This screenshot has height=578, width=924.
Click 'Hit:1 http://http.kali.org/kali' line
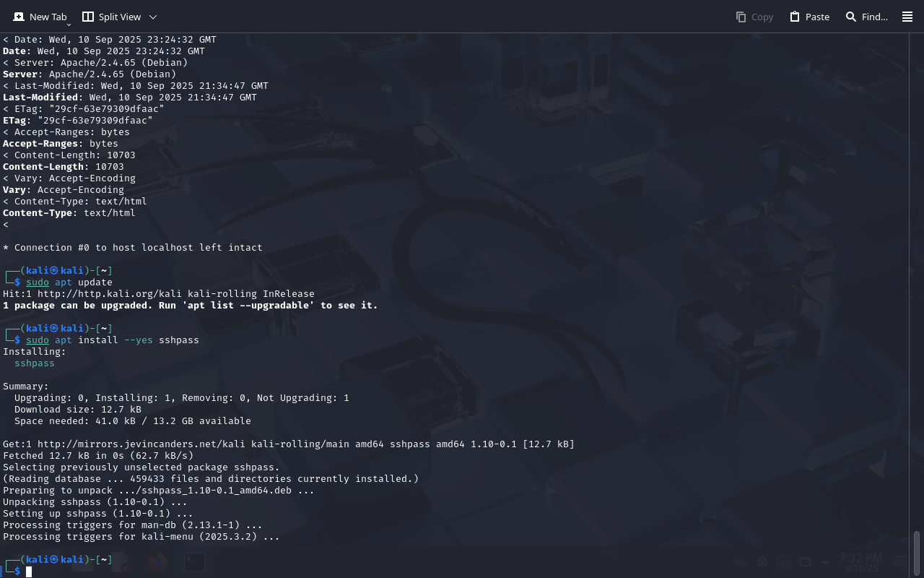[159, 294]
